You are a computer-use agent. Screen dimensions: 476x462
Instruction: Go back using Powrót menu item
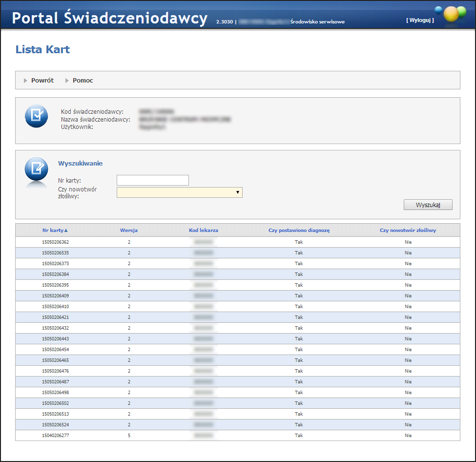42,81
